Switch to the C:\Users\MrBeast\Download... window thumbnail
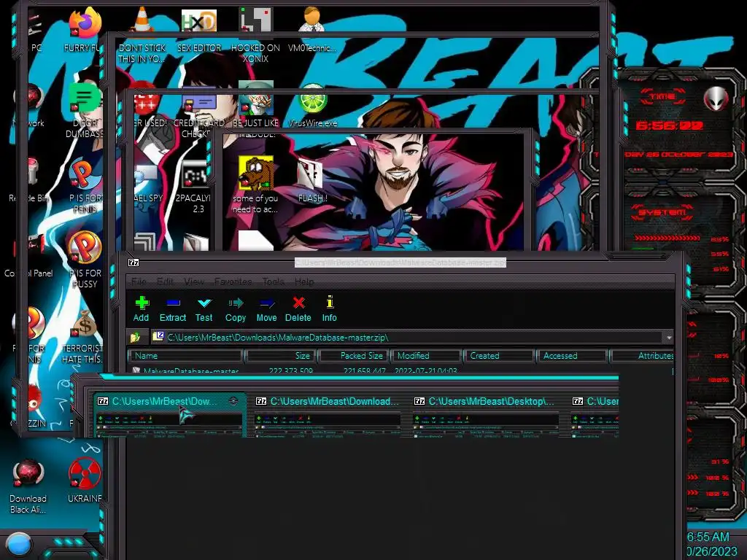Image resolution: width=747 pixels, height=560 pixels. tap(328, 416)
